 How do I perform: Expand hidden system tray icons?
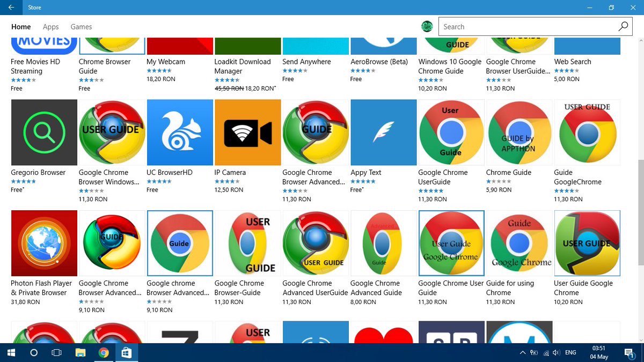522,352
